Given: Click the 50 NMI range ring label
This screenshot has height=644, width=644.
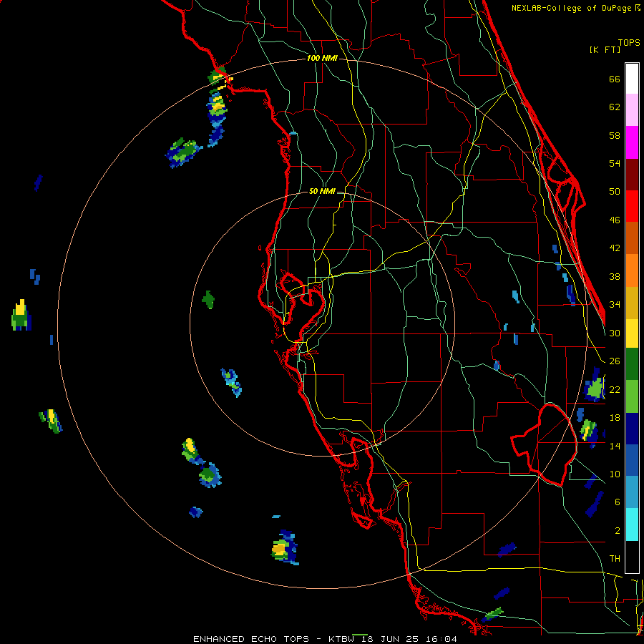Looking at the screenshot, I should pos(322,191).
